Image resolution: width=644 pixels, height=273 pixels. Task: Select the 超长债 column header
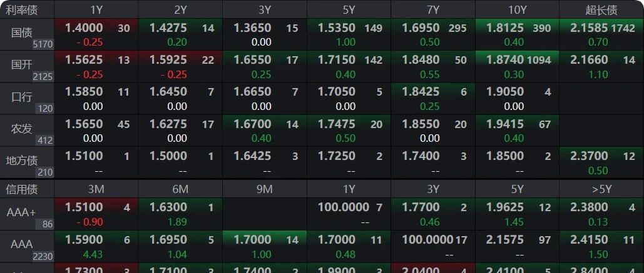(601, 10)
